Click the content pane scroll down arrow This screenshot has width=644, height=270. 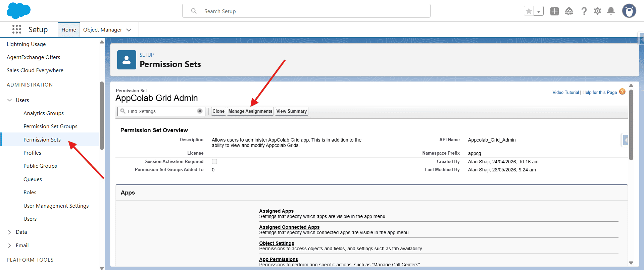[631, 263]
